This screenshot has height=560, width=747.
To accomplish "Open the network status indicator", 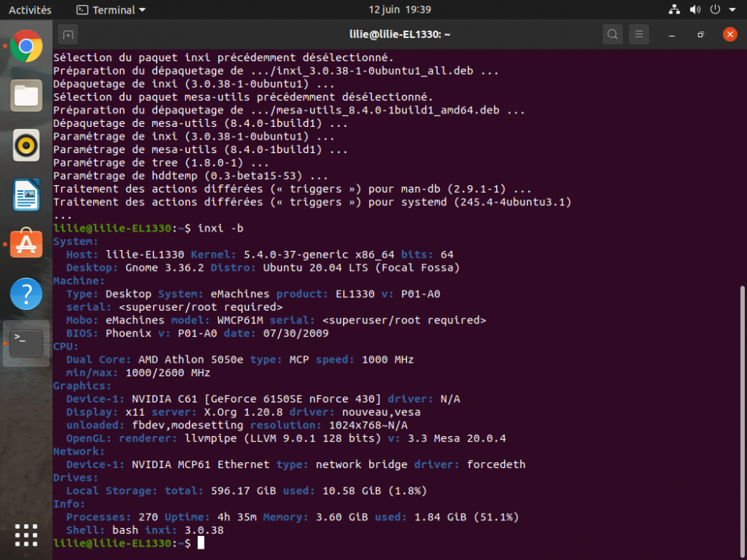I will coord(675,10).
